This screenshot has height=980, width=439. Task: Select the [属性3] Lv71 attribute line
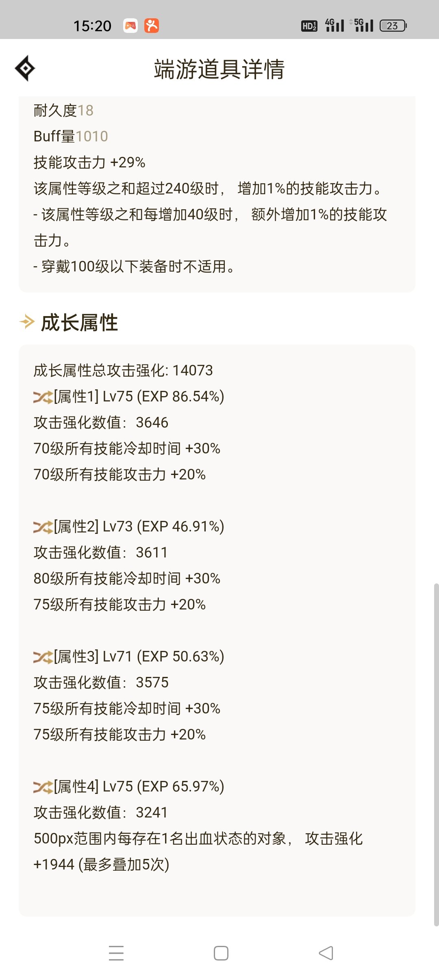[138, 657]
